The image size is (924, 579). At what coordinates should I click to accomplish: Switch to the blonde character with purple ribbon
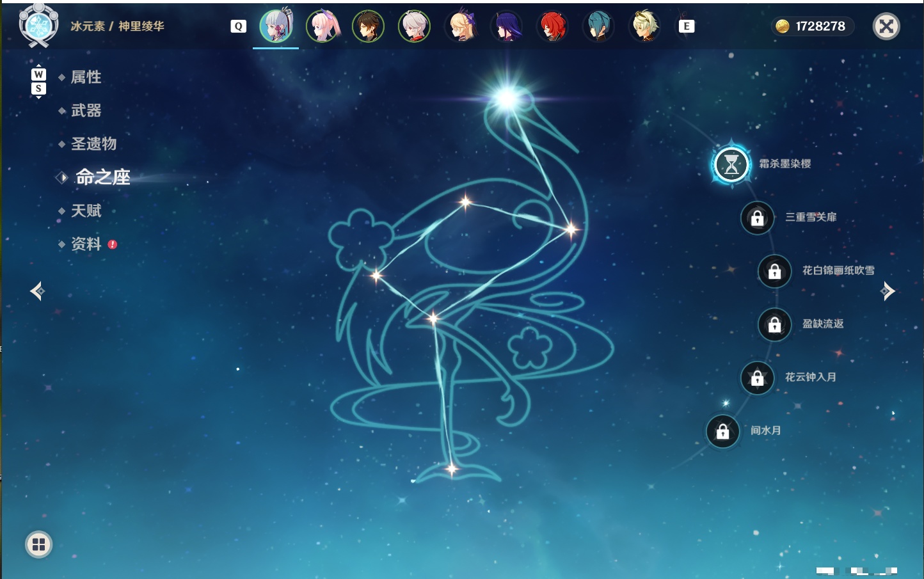461,26
